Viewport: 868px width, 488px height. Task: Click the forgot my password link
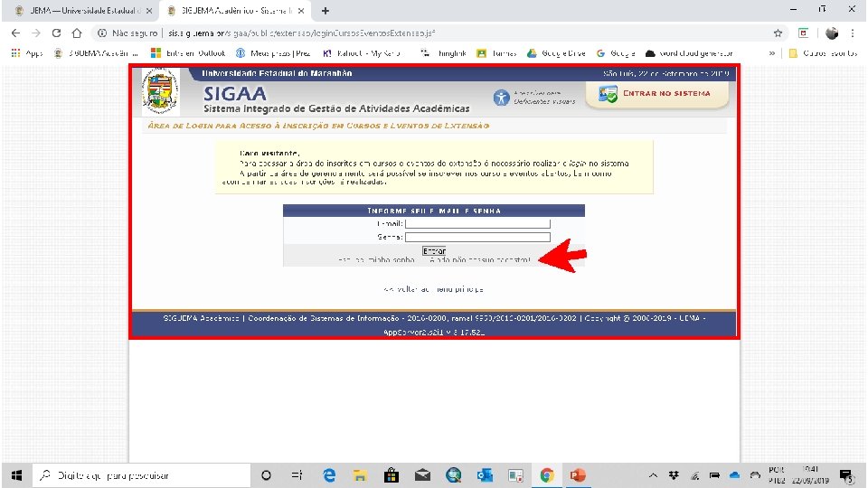[x=376, y=260]
